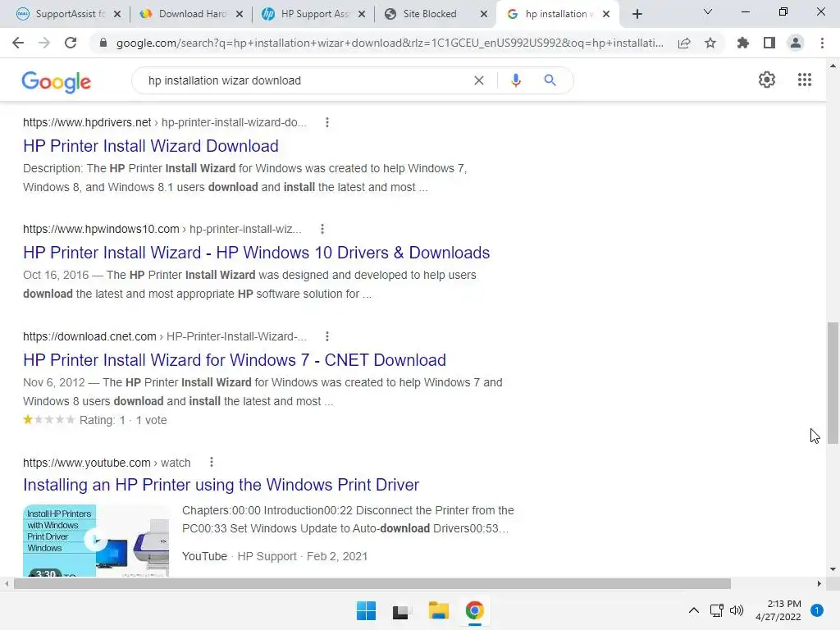Click the horizontal scrollbar thumb
The width and height of the screenshot is (840, 630).
tap(372, 583)
